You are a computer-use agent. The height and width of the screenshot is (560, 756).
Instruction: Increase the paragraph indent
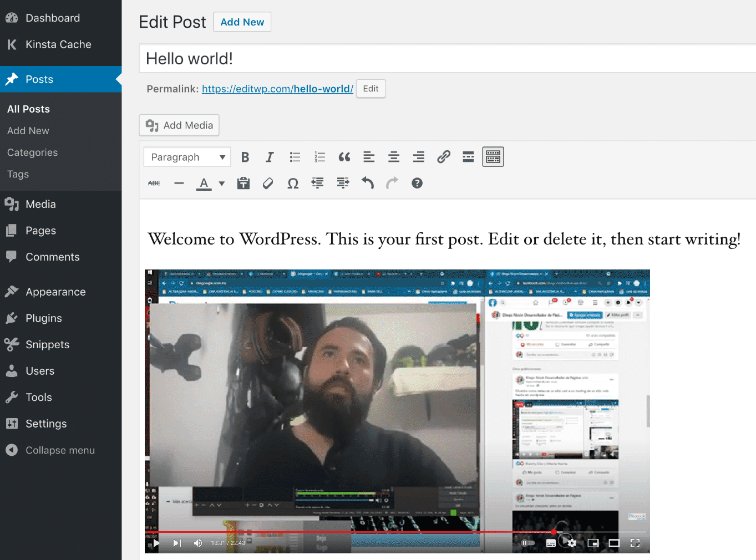[x=343, y=183]
